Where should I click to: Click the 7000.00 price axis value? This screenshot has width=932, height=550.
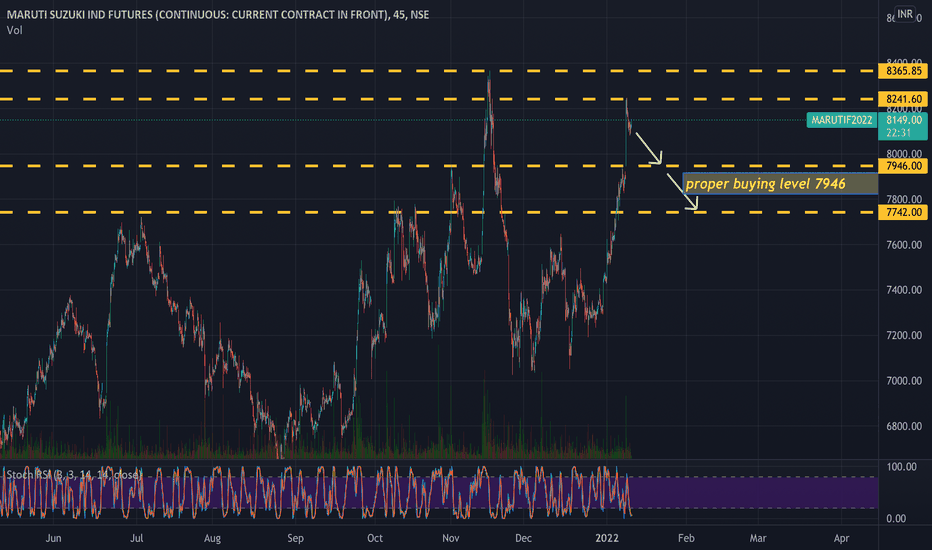(x=903, y=381)
